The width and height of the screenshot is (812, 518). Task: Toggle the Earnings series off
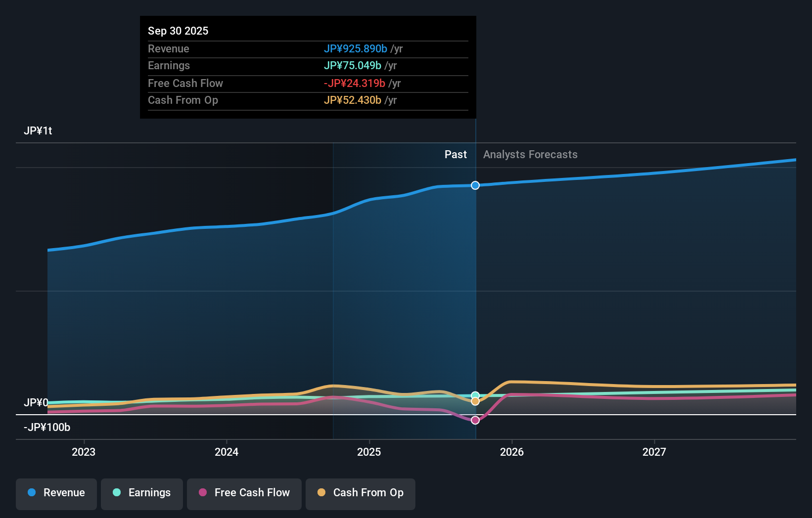tap(142, 494)
